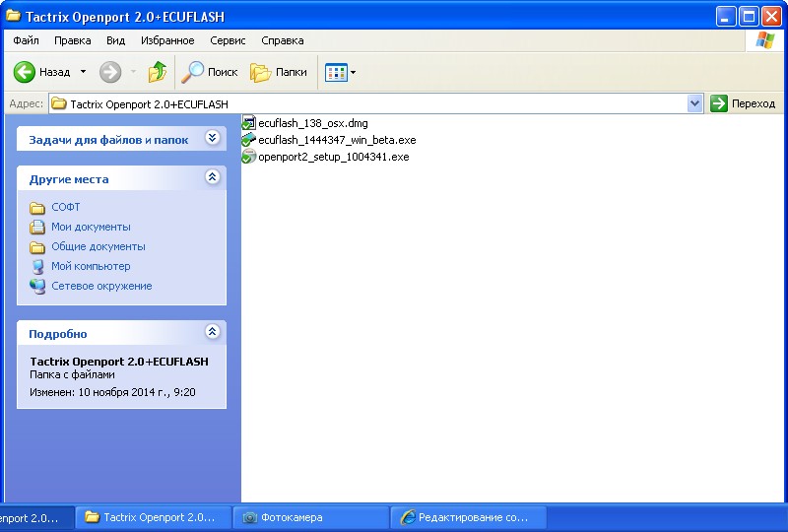Click ecuflash_138_osx.dmg file name
788x532 pixels.
[313, 123]
